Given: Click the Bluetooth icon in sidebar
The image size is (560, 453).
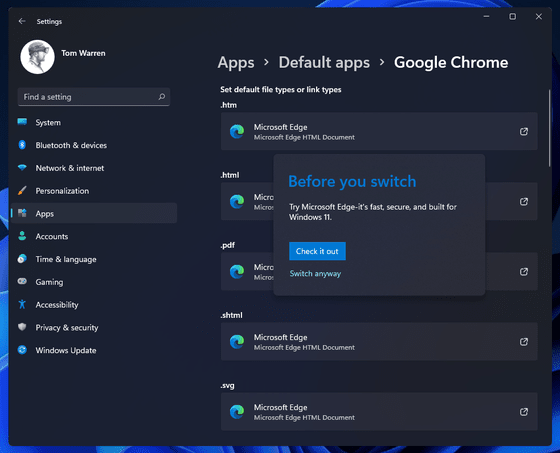Looking at the screenshot, I should click(22, 145).
